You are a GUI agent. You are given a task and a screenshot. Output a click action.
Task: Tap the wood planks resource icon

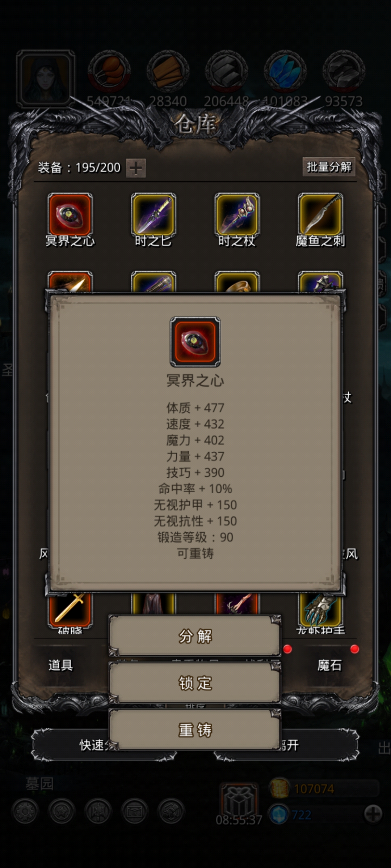point(168,71)
